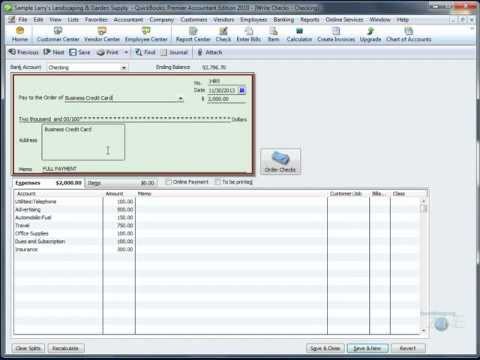
Task: Open the File menu
Action: tap(23, 20)
